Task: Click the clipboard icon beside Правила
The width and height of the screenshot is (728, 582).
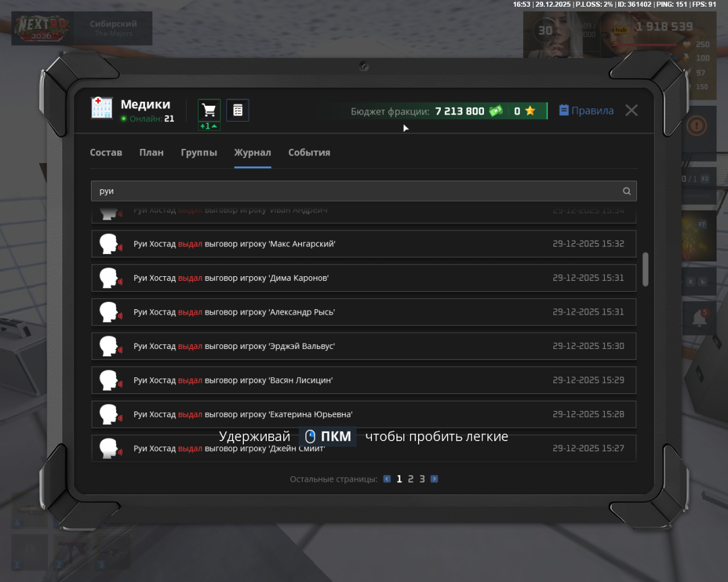Action: (564, 110)
